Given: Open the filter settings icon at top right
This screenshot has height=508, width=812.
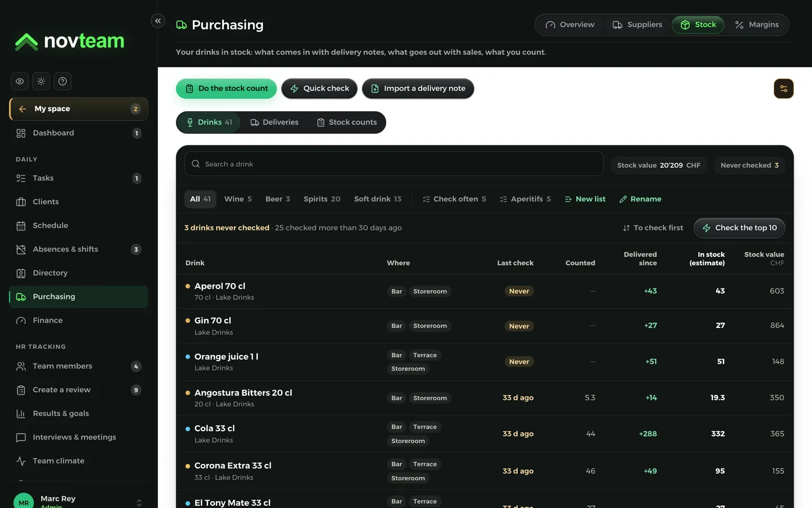Looking at the screenshot, I should (784, 89).
